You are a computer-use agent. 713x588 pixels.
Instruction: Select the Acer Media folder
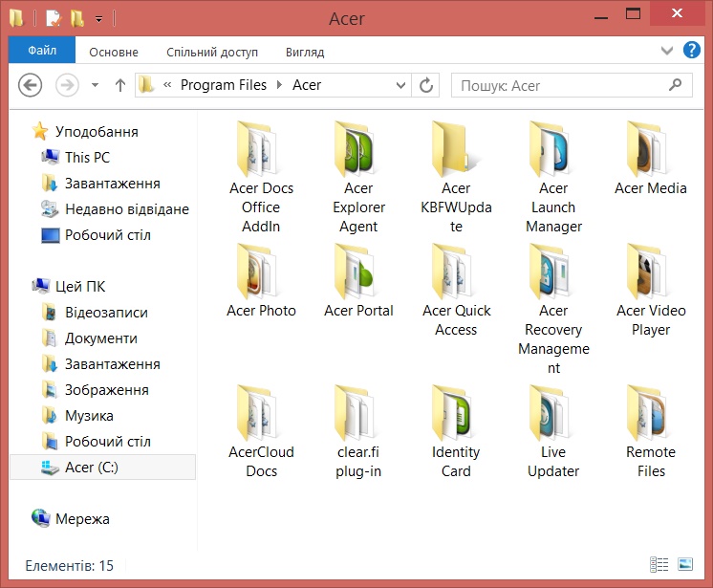(x=651, y=159)
